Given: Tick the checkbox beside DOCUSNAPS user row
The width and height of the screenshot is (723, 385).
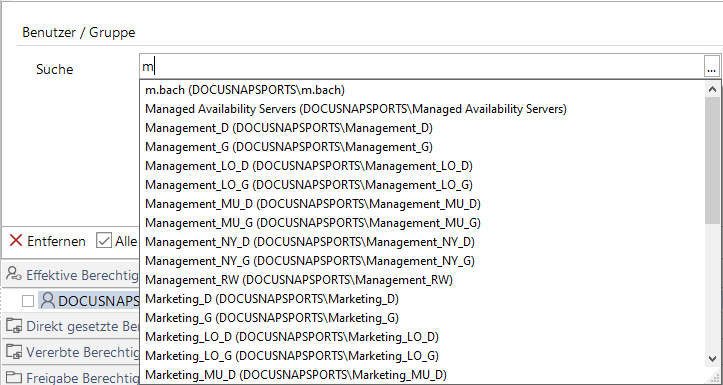Looking at the screenshot, I should click(28, 301).
